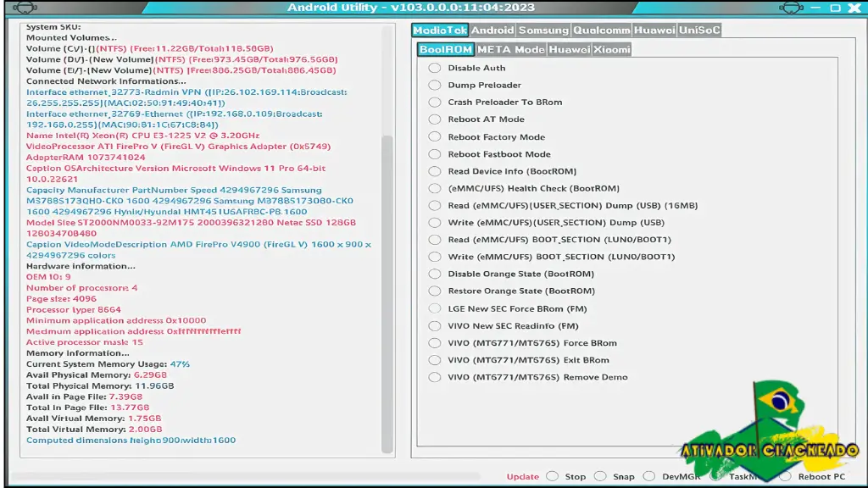
Task: Select Reboot AT Mode option
Action: click(435, 119)
